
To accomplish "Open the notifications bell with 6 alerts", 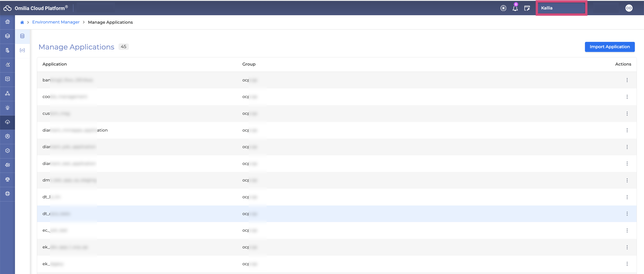I will click(x=515, y=8).
